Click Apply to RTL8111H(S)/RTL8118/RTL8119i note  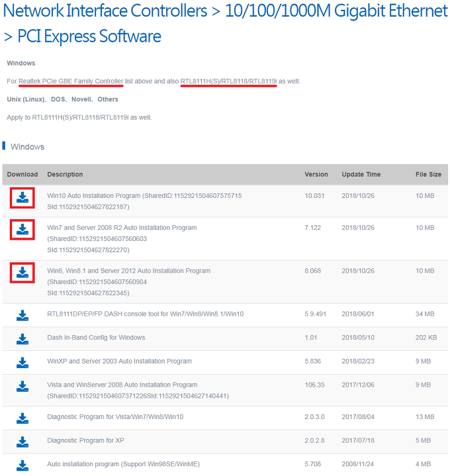(79, 117)
